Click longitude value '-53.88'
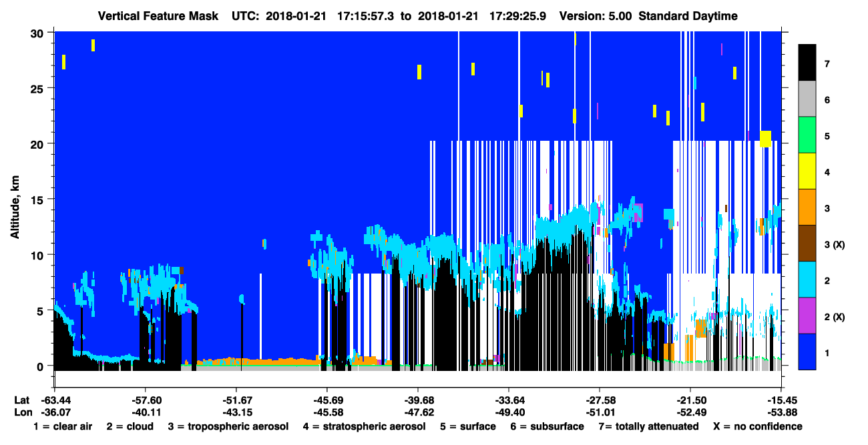Viewport: 868px width, 445px height. pyautogui.click(x=781, y=412)
